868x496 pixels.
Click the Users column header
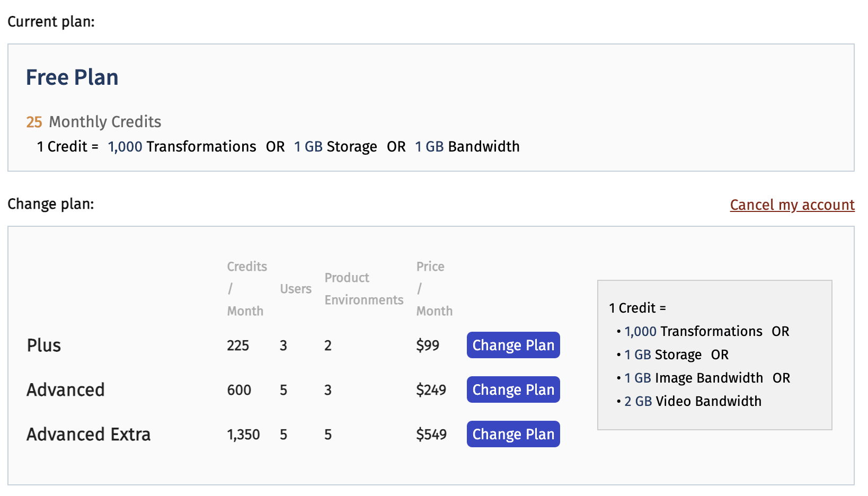coord(295,289)
